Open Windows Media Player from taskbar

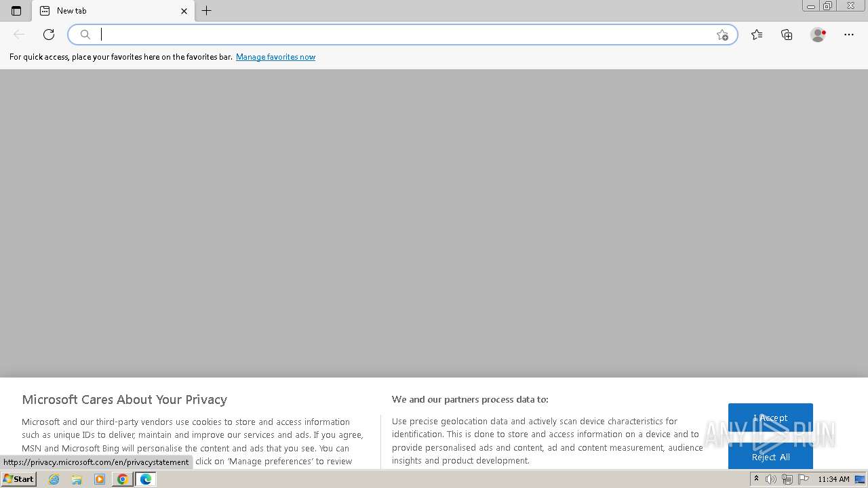pos(100,479)
